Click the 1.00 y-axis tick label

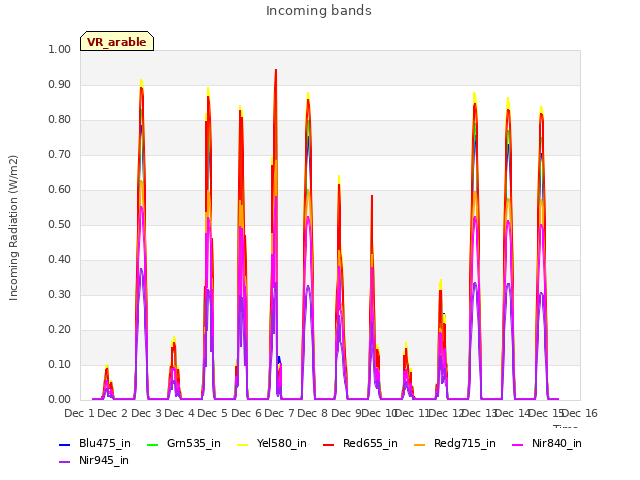[60, 49]
